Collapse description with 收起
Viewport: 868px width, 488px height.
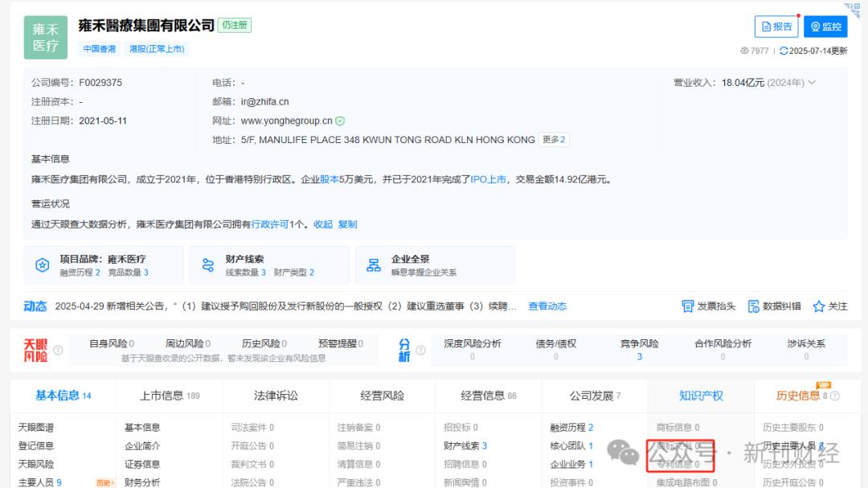pyautogui.click(x=323, y=224)
